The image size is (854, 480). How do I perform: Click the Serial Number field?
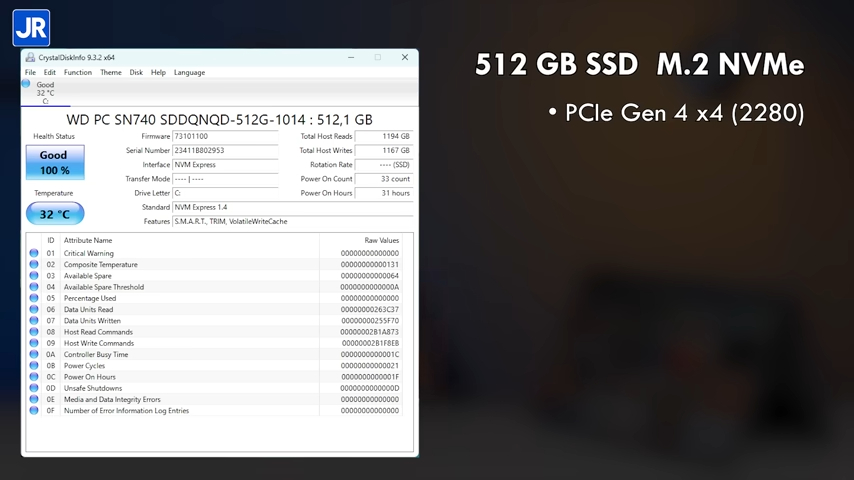[x=225, y=150]
